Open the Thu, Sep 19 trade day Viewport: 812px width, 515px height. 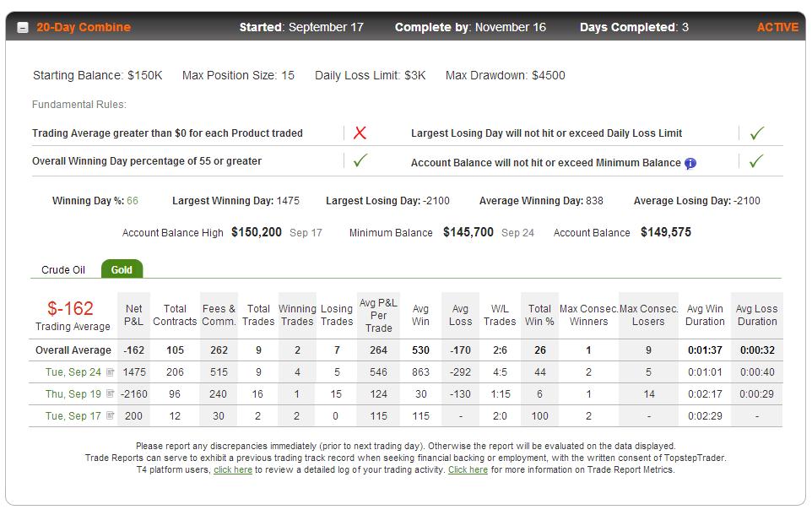(x=73, y=393)
